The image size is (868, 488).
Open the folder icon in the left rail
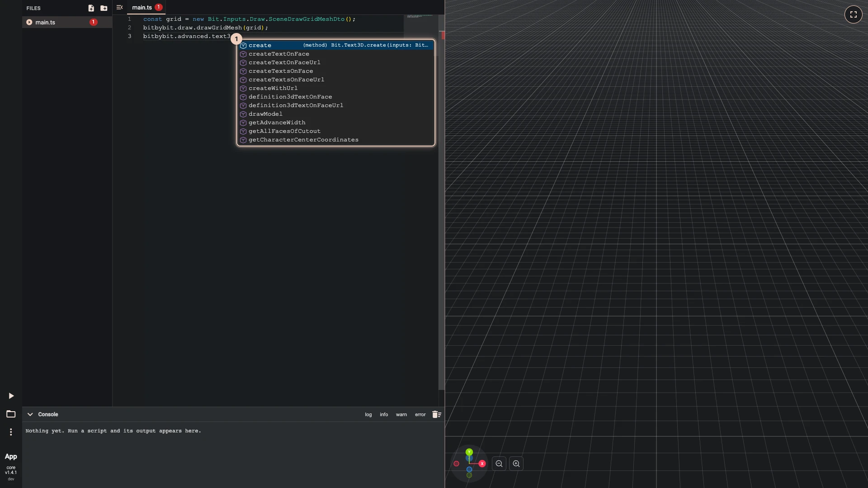11,414
